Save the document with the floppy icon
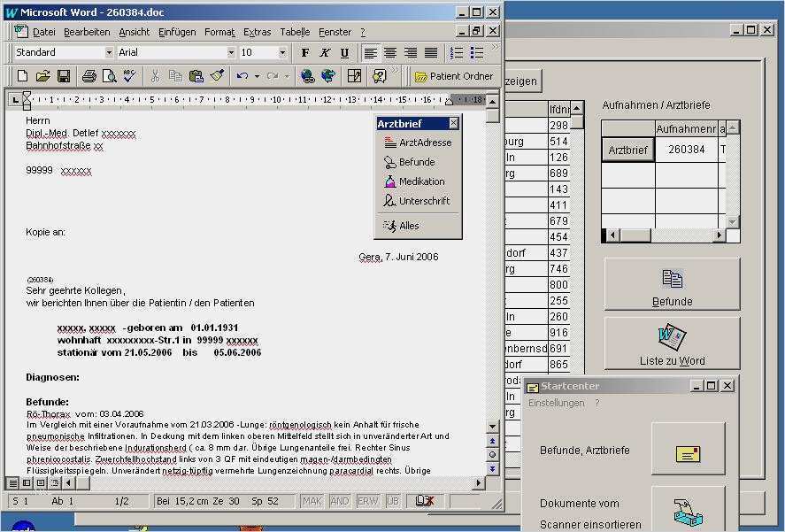 (64, 76)
